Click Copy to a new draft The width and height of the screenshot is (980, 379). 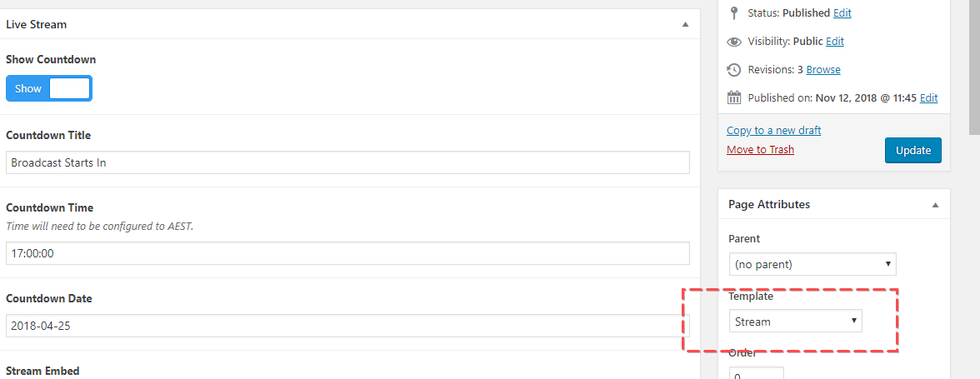click(x=773, y=130)
